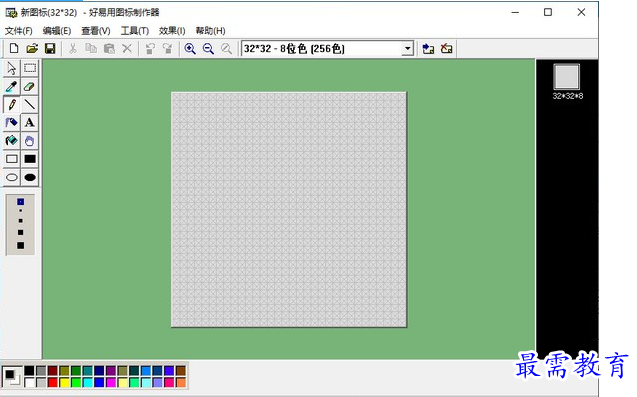Select the filled rectangle shape tool

tap(30, 159)
